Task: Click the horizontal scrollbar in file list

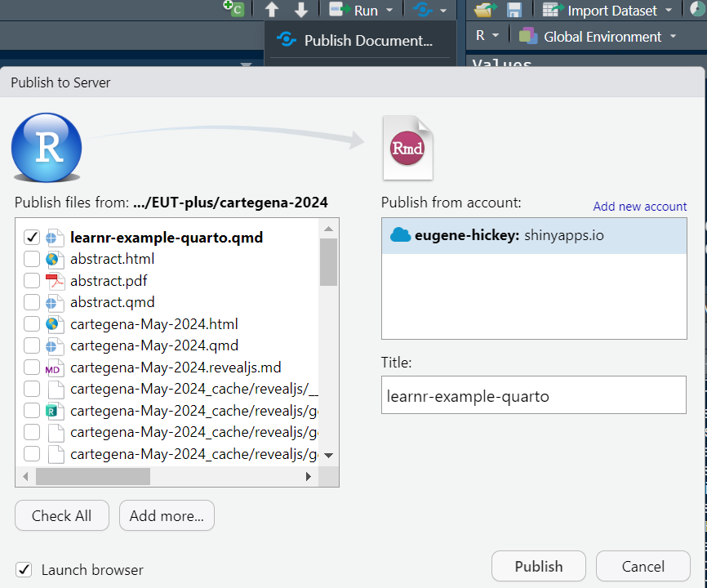Action: point(92,476)
